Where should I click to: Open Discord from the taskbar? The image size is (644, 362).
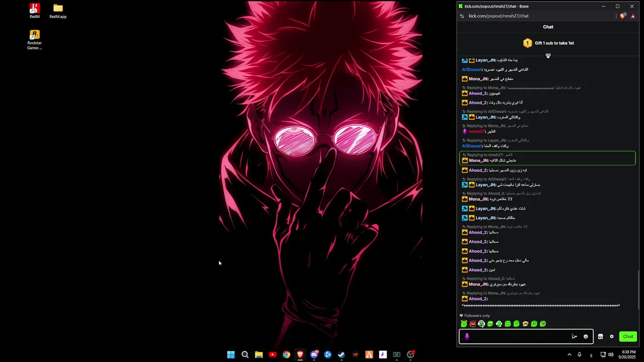[x=314, y=354]
